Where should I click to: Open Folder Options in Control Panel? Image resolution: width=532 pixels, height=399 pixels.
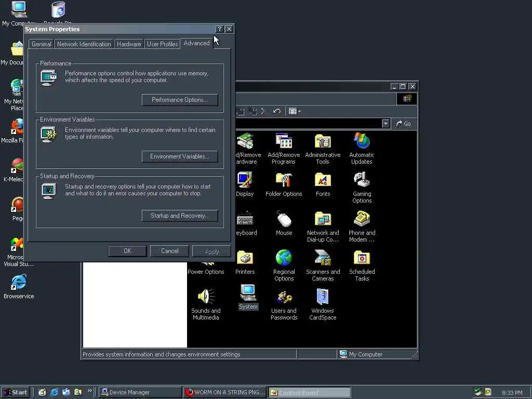(284, 184)
